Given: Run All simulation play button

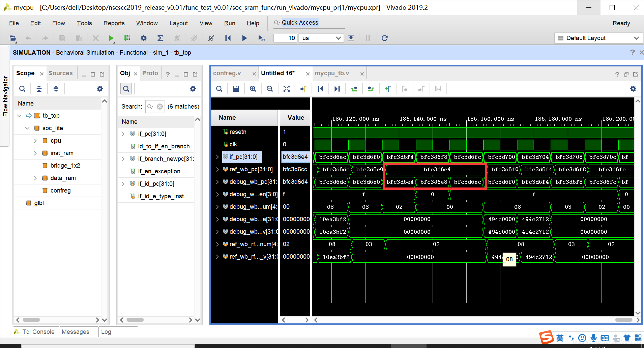Looking at the screenshot, I should (244, 38).
